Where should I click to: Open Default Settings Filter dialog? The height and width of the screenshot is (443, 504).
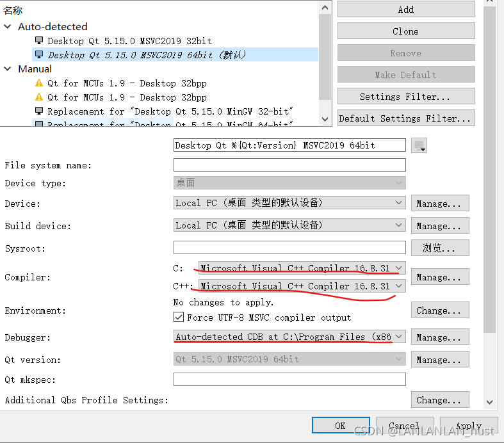coord(406,118)
